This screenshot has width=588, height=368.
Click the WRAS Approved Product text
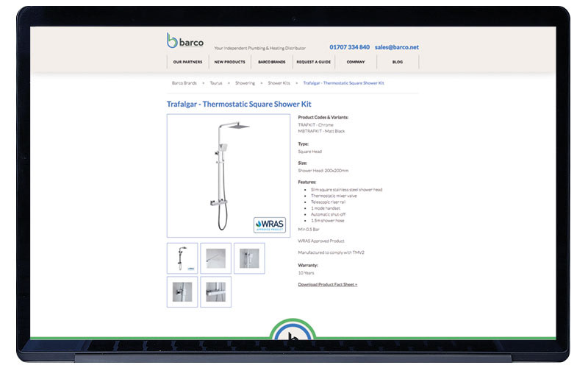tap(321, 241)
